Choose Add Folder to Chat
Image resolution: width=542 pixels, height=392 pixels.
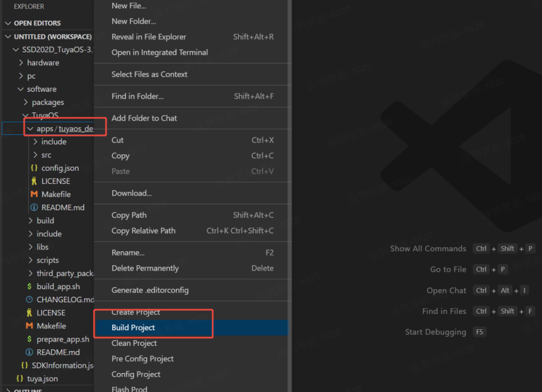click(192, 118)
